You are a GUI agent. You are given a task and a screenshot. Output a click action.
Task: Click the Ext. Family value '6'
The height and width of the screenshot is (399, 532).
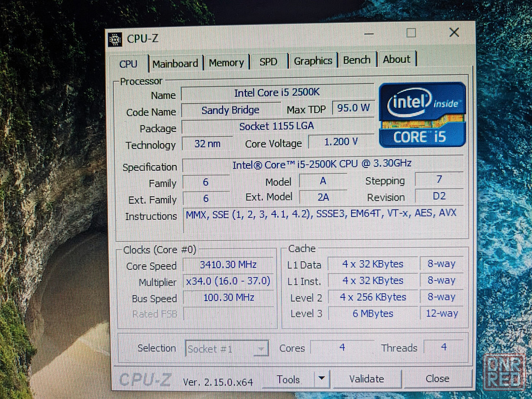coord(205,198)
